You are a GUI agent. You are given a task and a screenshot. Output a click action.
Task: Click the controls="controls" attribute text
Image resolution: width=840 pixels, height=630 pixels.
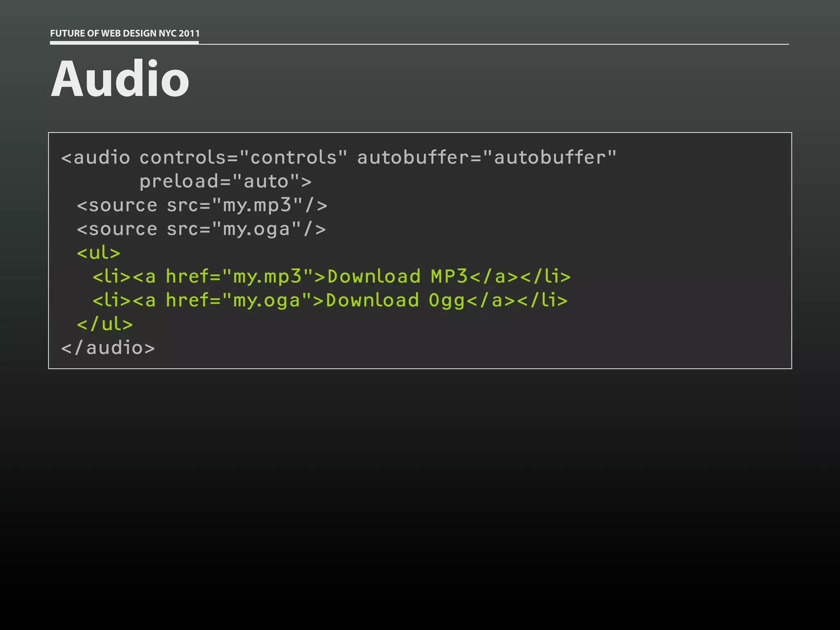(x=244, y=157)
